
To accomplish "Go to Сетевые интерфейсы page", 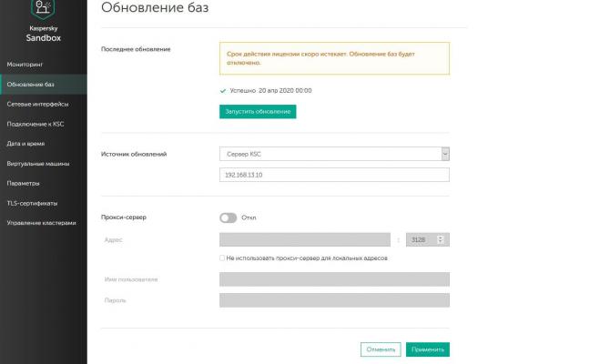I will point(36,104).
